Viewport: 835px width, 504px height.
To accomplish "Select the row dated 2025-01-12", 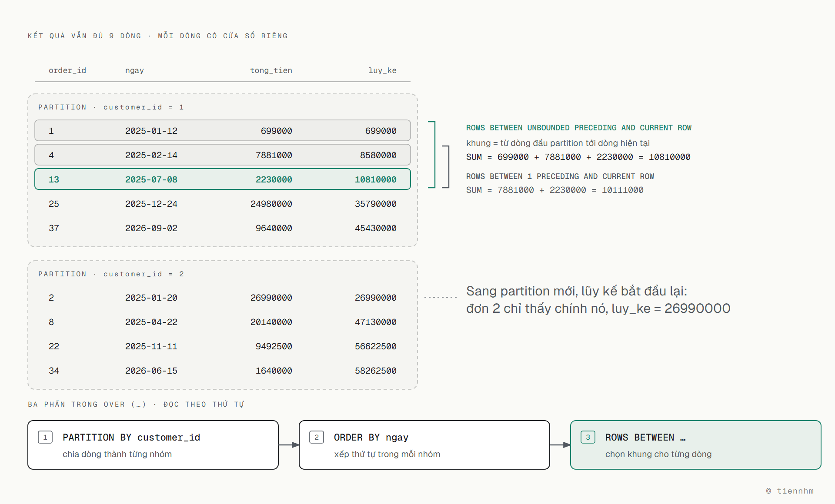I will [223, 130].
